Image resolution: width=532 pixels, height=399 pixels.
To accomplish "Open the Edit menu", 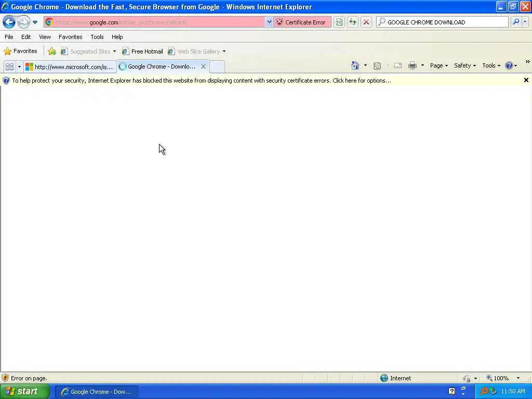I will [26, 37].
